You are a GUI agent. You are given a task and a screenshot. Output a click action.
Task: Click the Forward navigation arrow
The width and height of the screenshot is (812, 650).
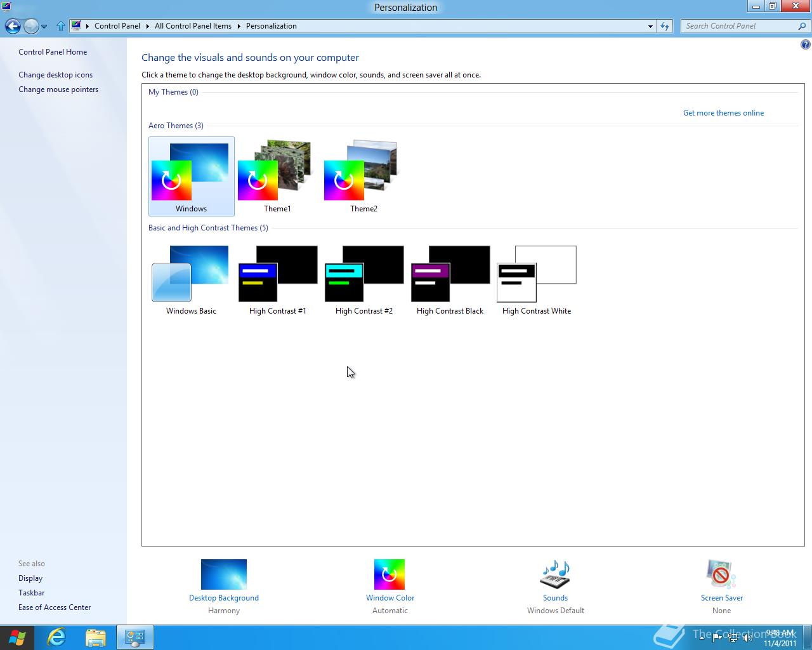pyautogui.click(x=31, y=26)
